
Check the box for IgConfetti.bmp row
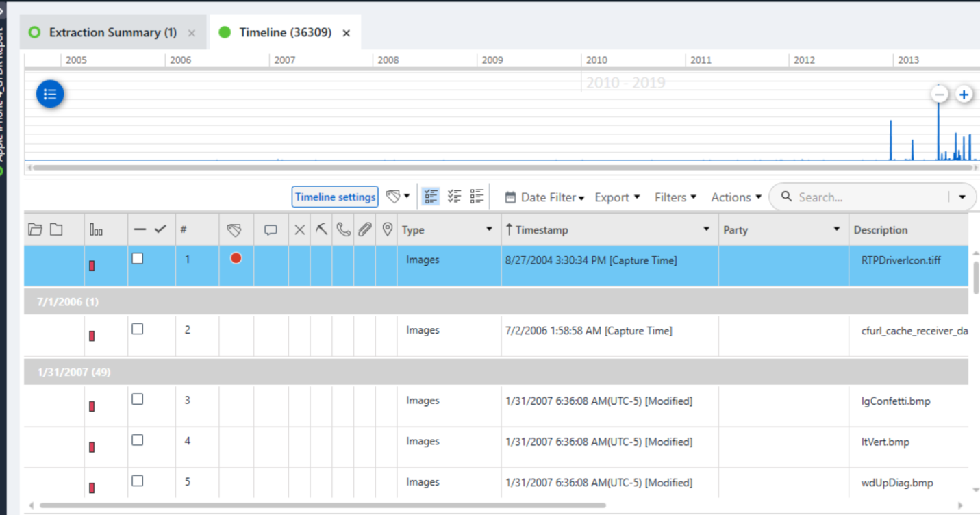138,399
